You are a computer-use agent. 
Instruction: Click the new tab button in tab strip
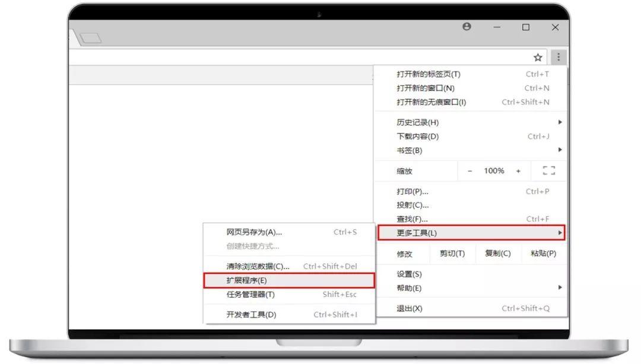click(x=90, y=38)
